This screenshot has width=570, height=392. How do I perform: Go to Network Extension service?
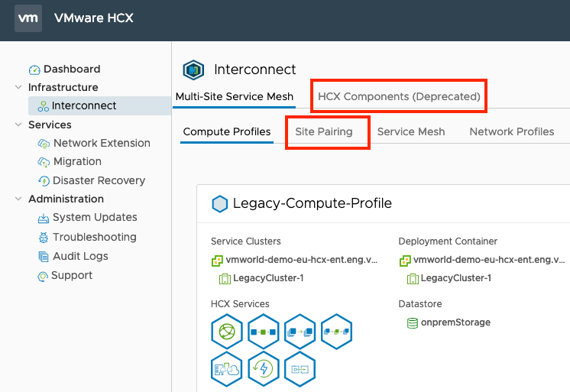tap(101, 143)
